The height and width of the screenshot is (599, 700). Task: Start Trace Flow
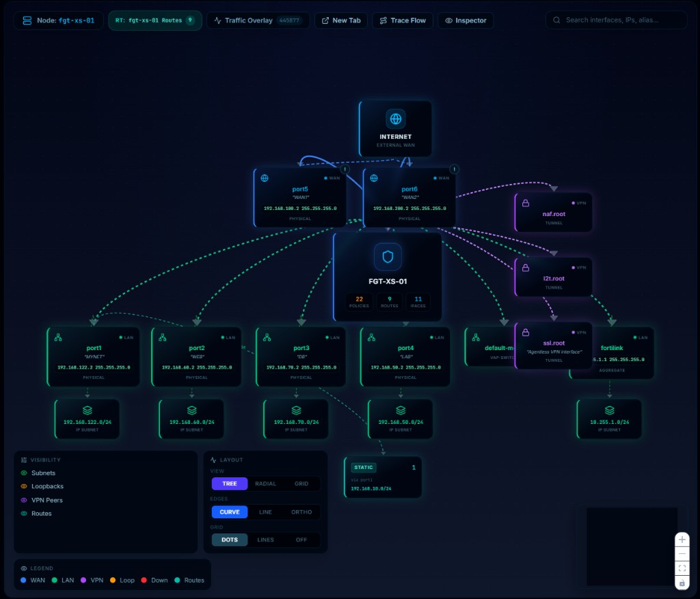tap(403, 21)
